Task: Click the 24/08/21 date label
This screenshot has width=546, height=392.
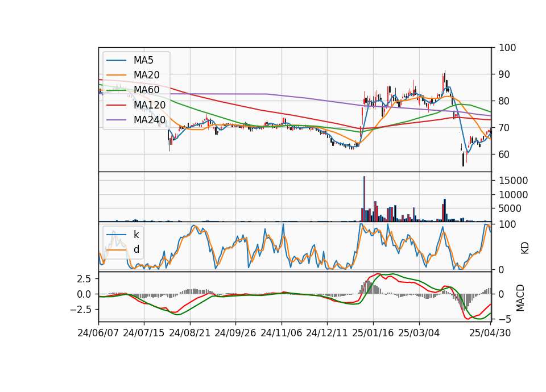Action: coord(190,333)
